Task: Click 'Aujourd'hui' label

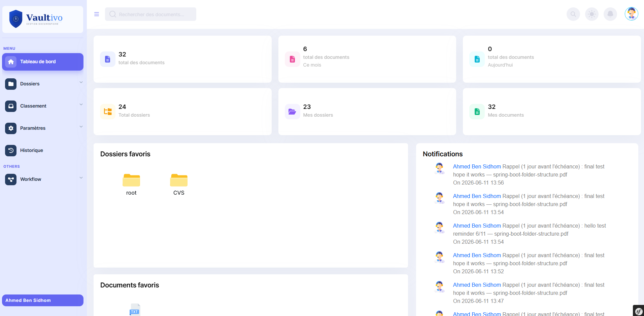Action: point(500,65)
